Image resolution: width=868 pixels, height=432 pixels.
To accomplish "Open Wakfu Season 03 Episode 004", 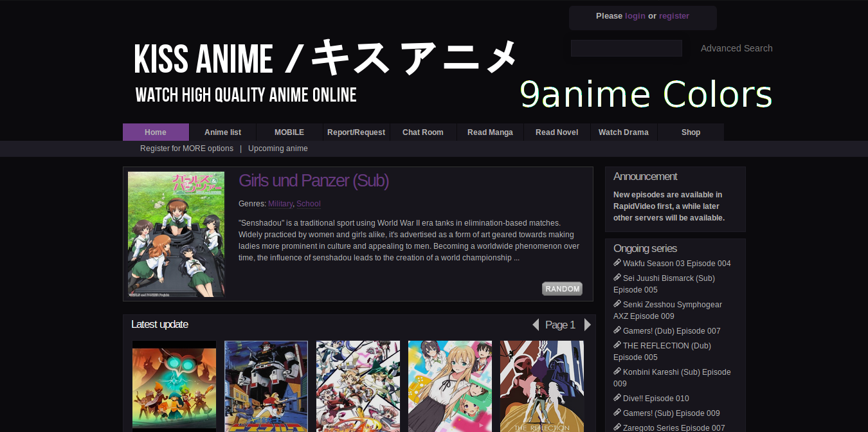I will click(677, 264).
